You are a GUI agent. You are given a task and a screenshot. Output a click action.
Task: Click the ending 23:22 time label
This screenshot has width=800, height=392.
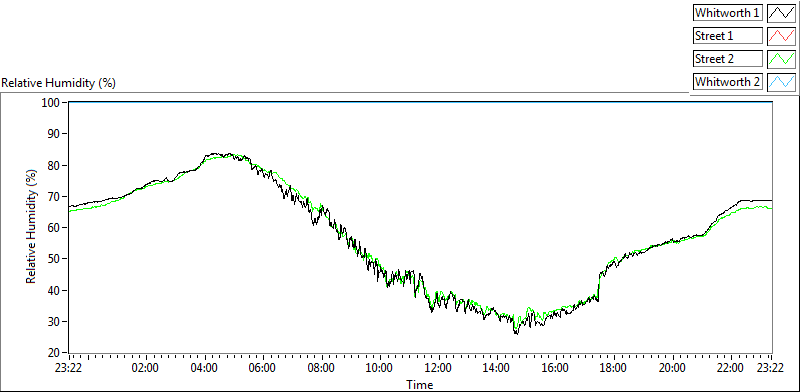click(769, 368)
